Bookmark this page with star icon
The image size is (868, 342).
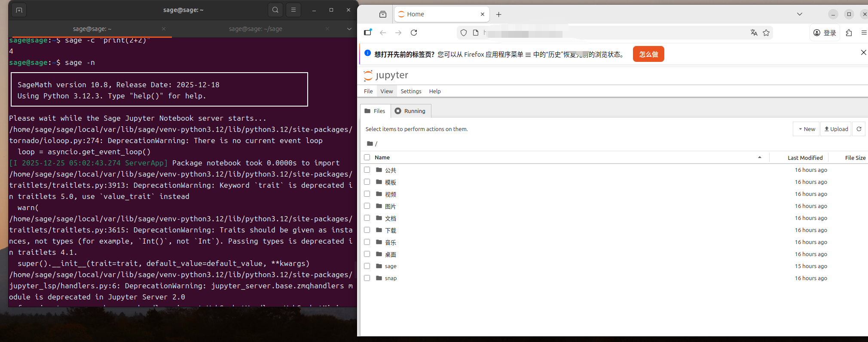coord(766,33)
